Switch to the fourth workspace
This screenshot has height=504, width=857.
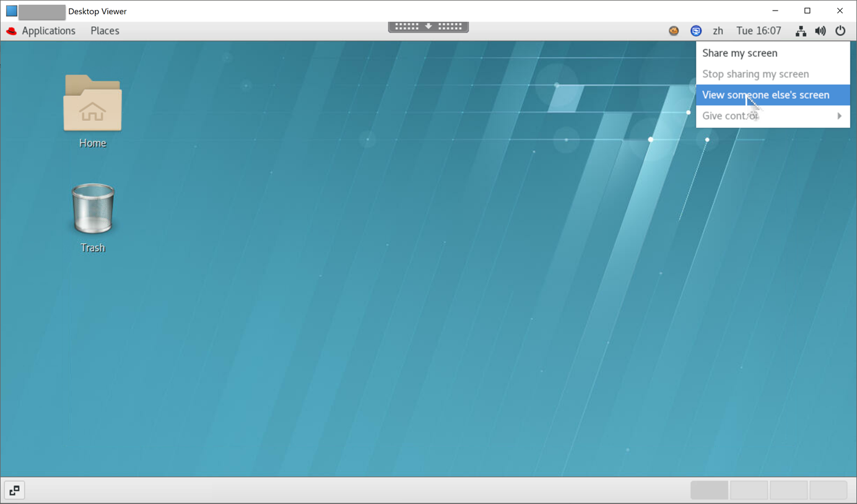828,490
